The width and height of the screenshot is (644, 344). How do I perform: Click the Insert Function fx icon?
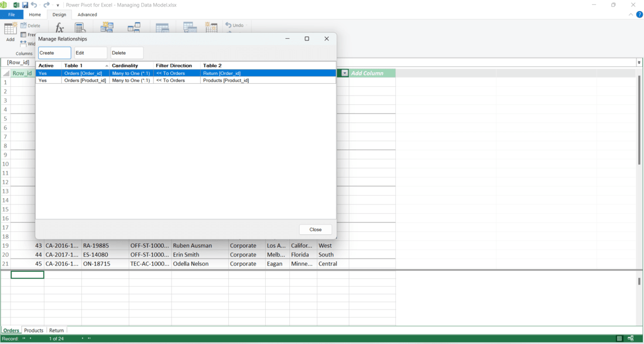(60, 28)
